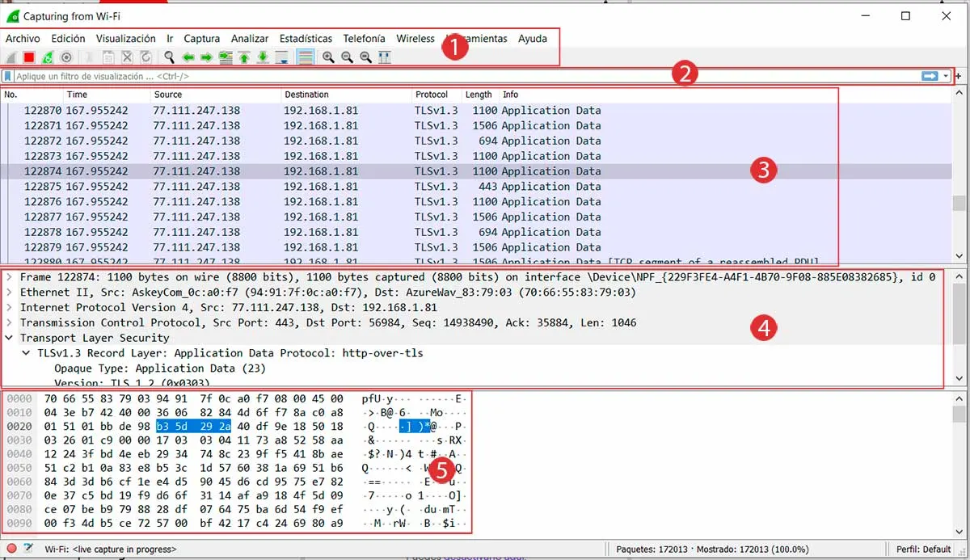Click the packet bytes pane scrollbar thumb
The image size is (970, 560).
[959, 415]
